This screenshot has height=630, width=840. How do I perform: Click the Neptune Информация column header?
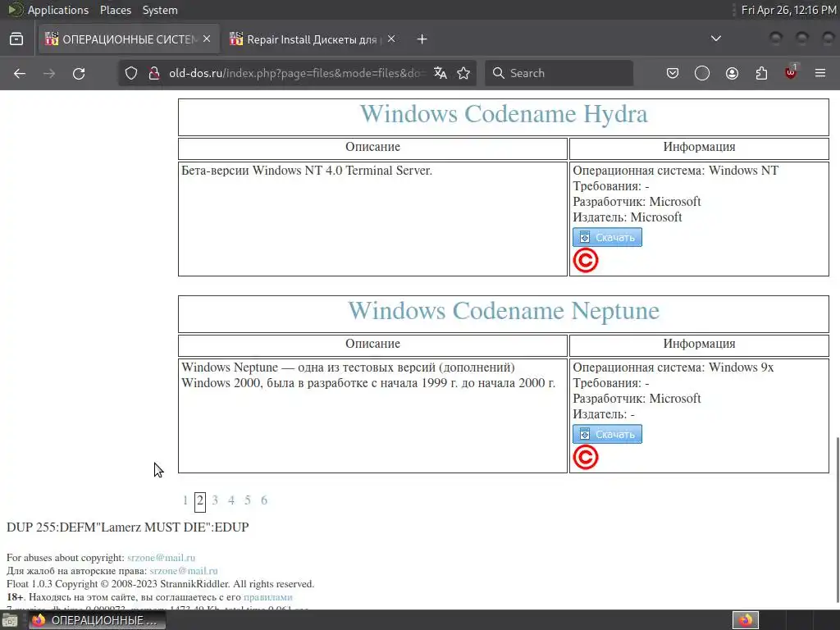pyautogui.click(x=699, y=344)
